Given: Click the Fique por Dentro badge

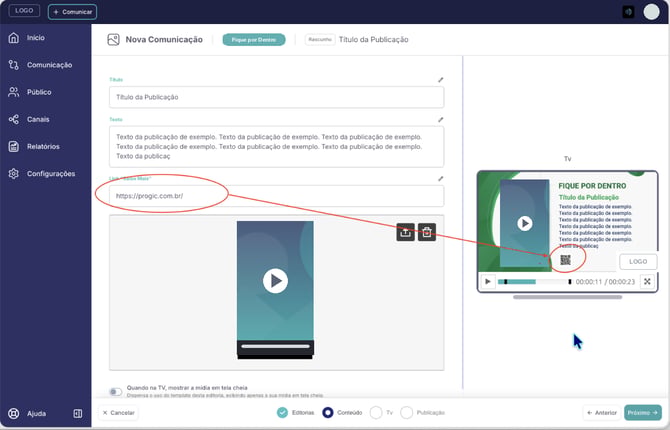Looking at the screenshot, I should tap(254, 40).
